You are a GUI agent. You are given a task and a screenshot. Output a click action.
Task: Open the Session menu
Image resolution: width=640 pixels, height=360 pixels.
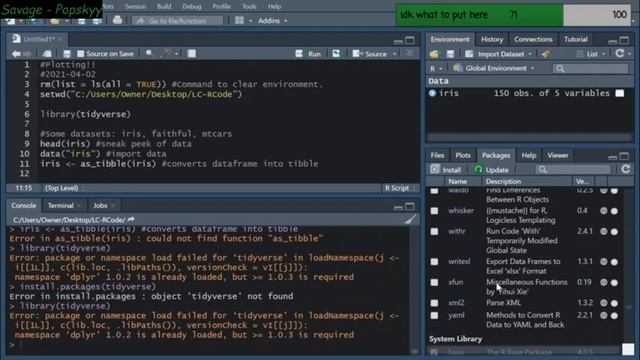pos(136,7)
